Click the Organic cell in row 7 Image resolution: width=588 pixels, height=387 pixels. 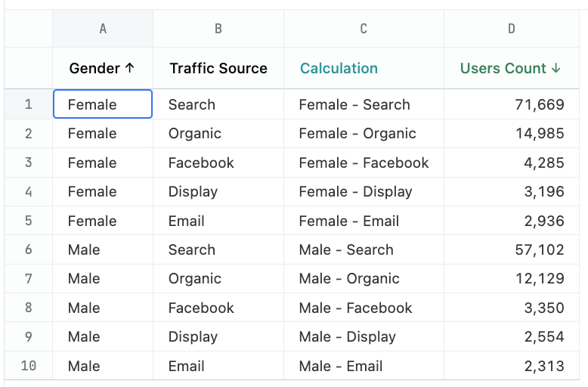pyautogui.click(x=195, y=278)
